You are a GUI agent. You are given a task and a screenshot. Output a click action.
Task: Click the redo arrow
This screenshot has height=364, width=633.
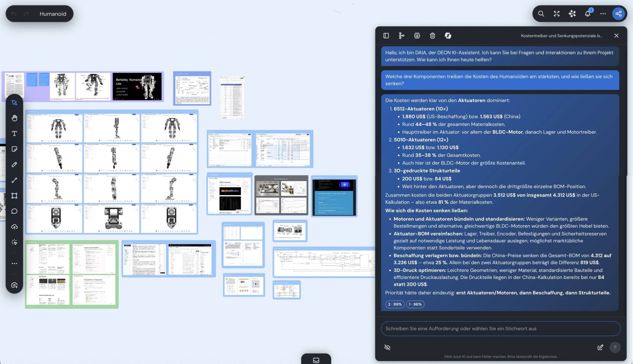[x=26, y=14]
